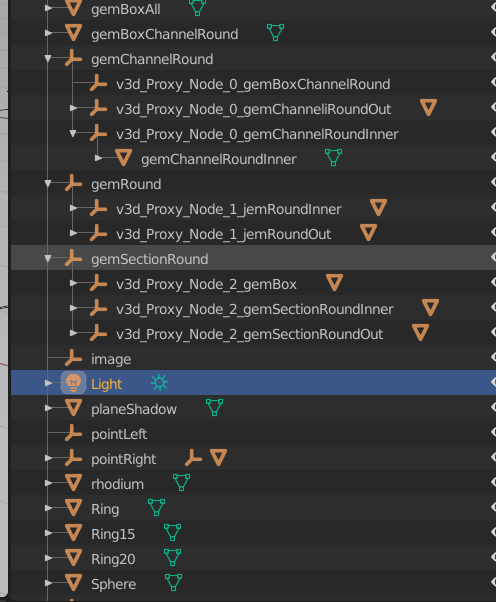Select v3d_Proxy_Node_2_gemSectionRoundOut in outliner
Viewport: 496px width, 602px height.
[x=250, y=334]
